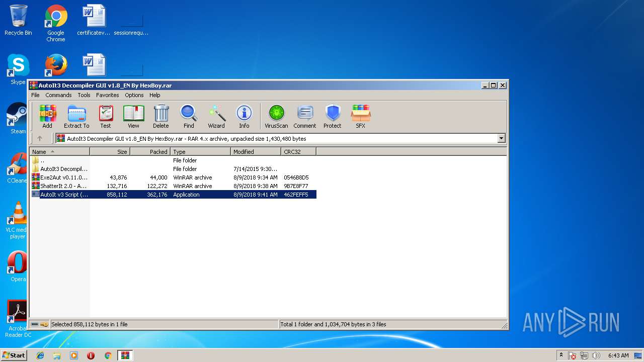The image size is (644, 362).
Task: Select ShatterIt 2.0 archive row
Action: pyautogui.click(x=173, y=186)
